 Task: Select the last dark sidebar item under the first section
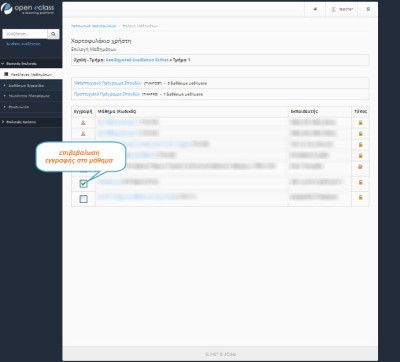coord(31,107)
